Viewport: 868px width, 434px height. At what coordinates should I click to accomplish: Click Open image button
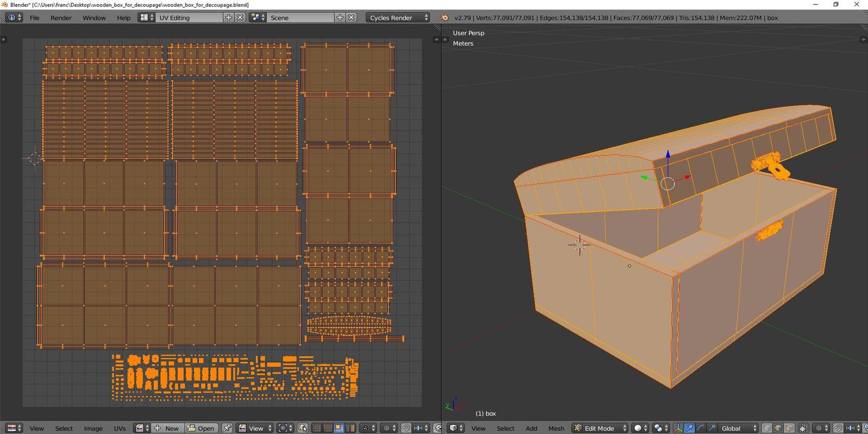click(x=201, y=428)
